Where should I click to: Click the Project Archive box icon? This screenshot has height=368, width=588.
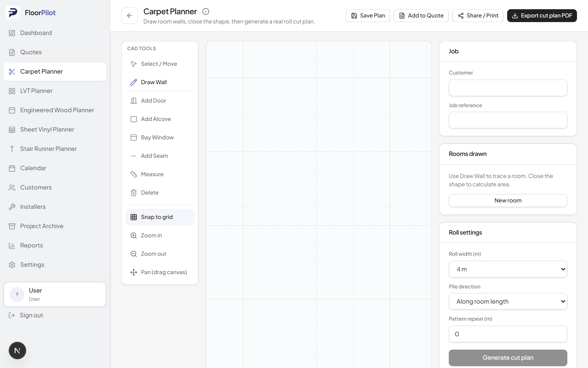12,226
